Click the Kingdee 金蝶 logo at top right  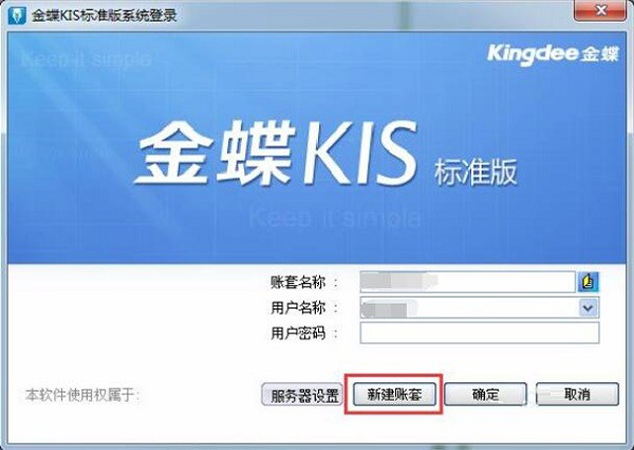pos(553,54)
